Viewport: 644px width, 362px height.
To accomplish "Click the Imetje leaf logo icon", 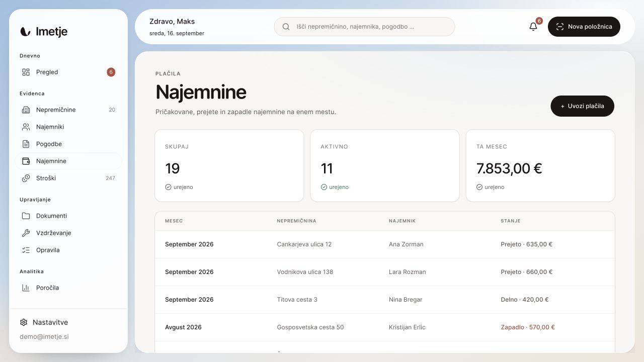I will (25, 32).
